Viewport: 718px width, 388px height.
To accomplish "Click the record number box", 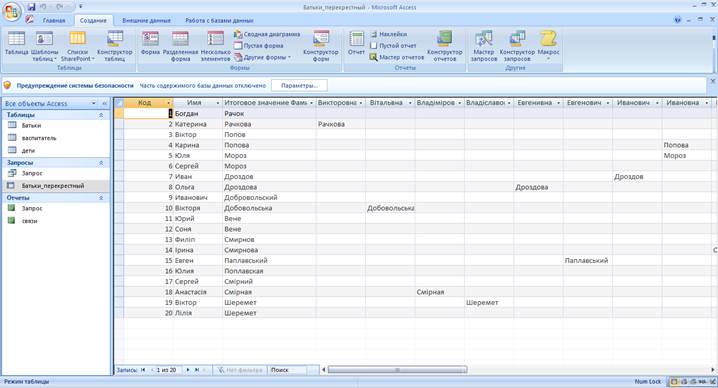I will [168, 370].
